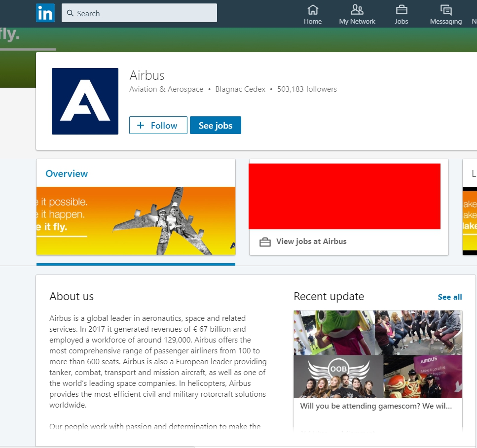Click the 503,183 followers text
477x448 pixels.
pyautogui.click(x=307, y=89)
